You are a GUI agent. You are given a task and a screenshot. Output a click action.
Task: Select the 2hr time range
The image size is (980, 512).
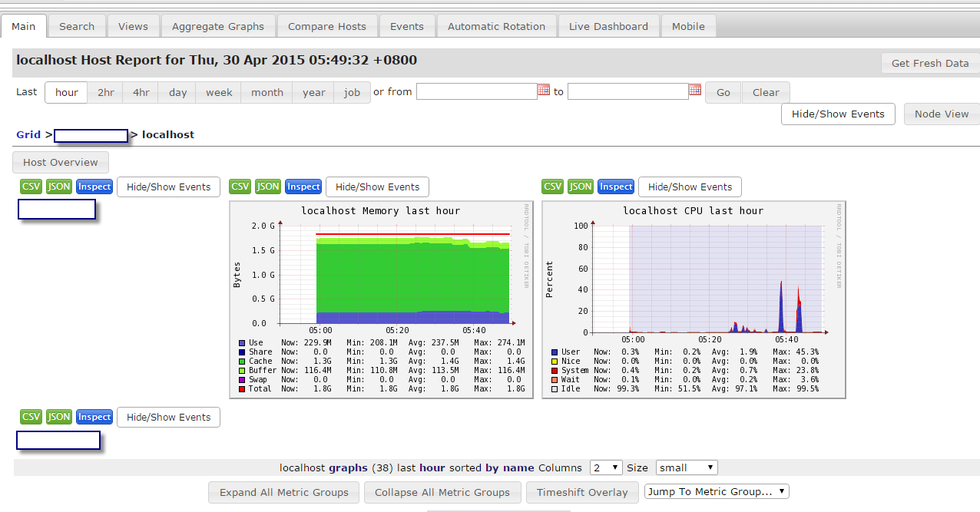(106, 92)
